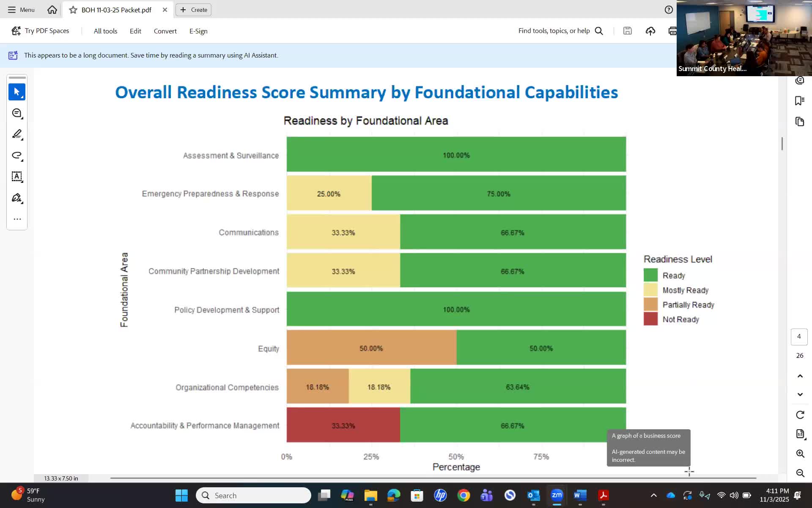812x508 pixels.
Task: Go to previous page with up chevron
Action: click(x=800, y=376)
